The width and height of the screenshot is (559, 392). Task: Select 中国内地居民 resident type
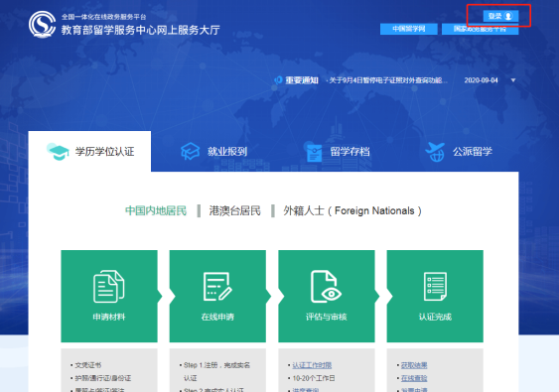pyautogui.click(x=156, y=210)
